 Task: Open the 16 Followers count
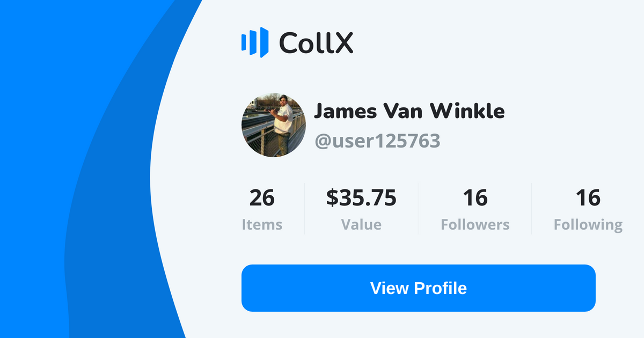point(475,198)
